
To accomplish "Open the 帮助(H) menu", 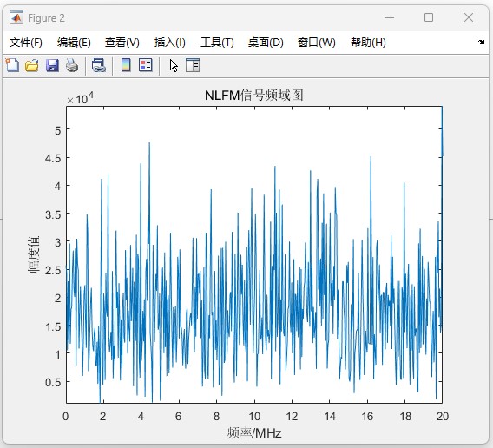I will (368, 43).
